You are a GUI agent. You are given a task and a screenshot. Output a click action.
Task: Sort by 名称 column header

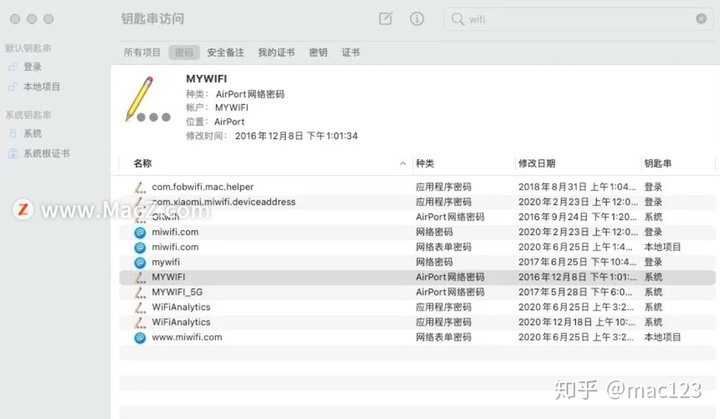143,164
